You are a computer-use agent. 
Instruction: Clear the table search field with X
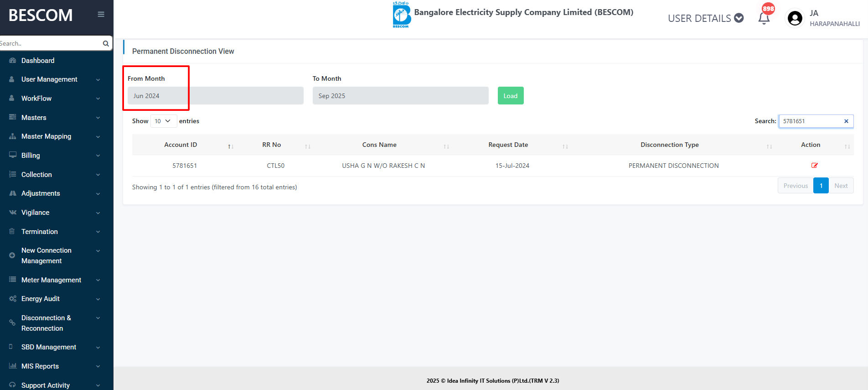pyautogui.click(x=846, y=121)
